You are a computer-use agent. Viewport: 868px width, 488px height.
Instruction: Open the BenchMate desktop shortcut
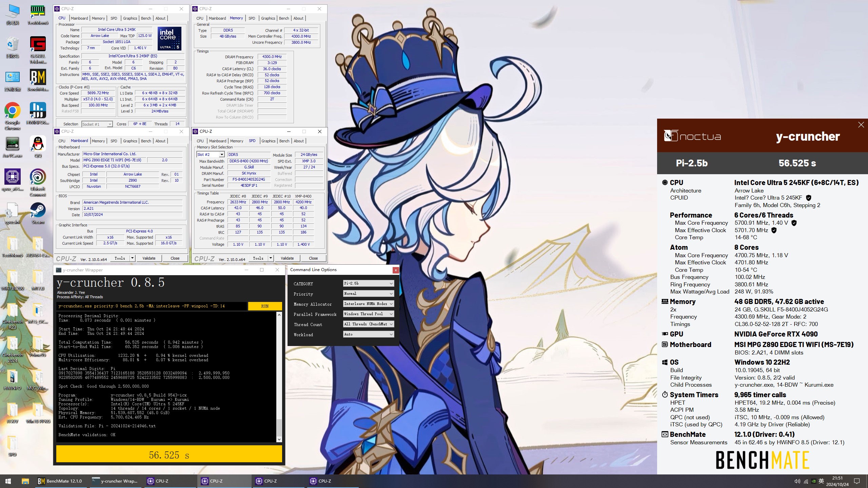tap(38, 80)
